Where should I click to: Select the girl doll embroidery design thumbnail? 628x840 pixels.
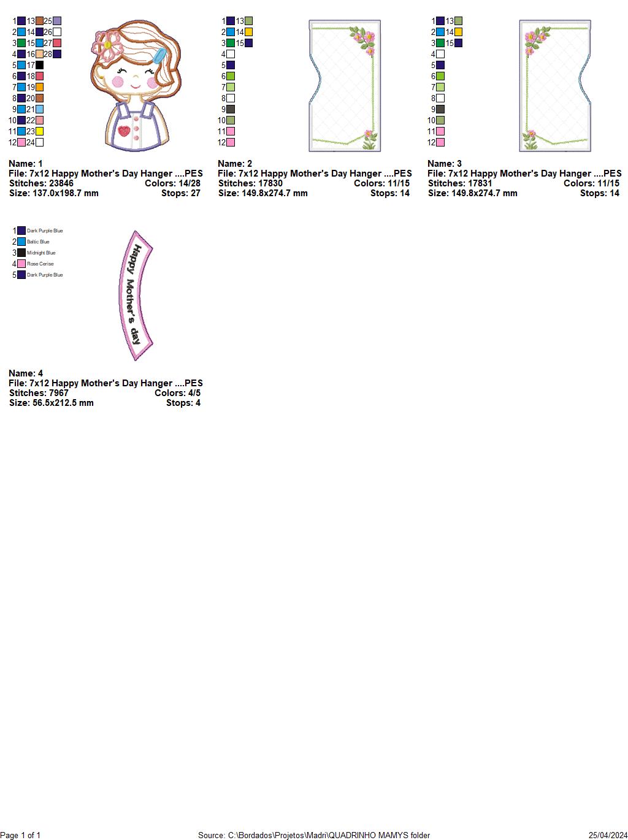tap(136, 86)
